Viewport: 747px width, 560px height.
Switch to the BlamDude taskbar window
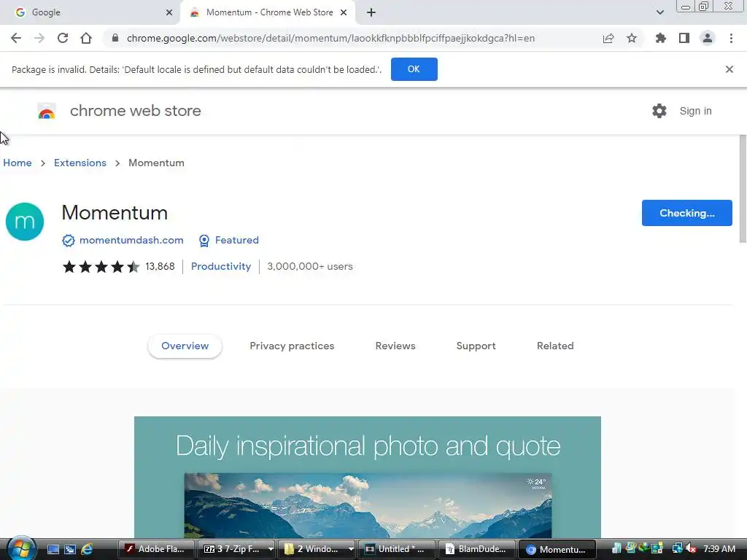point(476,549)
